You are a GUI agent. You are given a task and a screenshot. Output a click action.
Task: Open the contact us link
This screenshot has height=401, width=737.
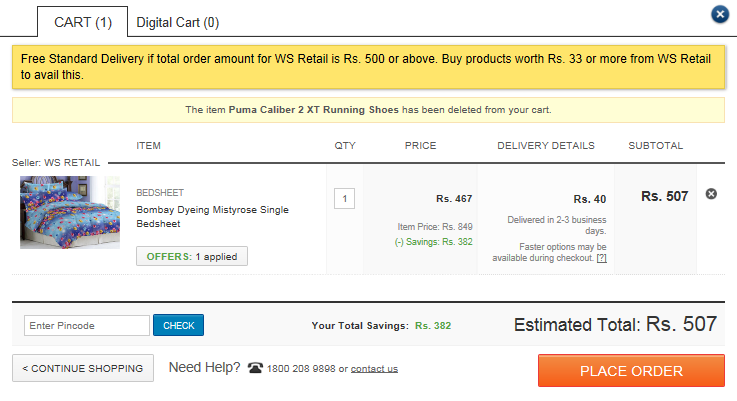click(x=374, y=369)
